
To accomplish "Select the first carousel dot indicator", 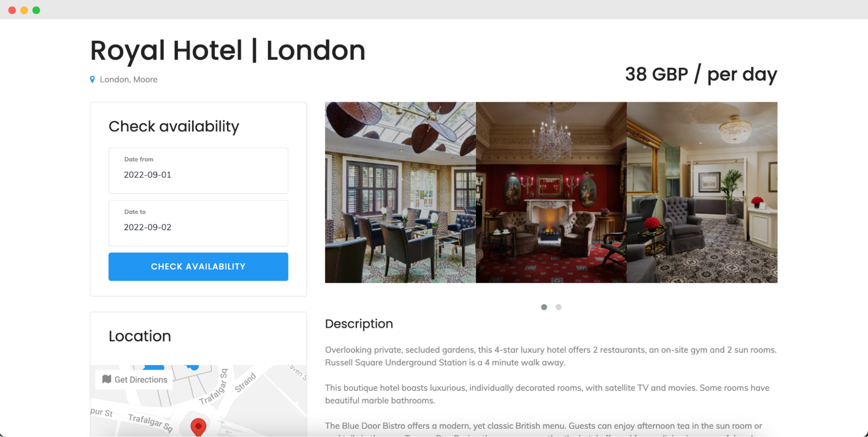I will point(544,307).
